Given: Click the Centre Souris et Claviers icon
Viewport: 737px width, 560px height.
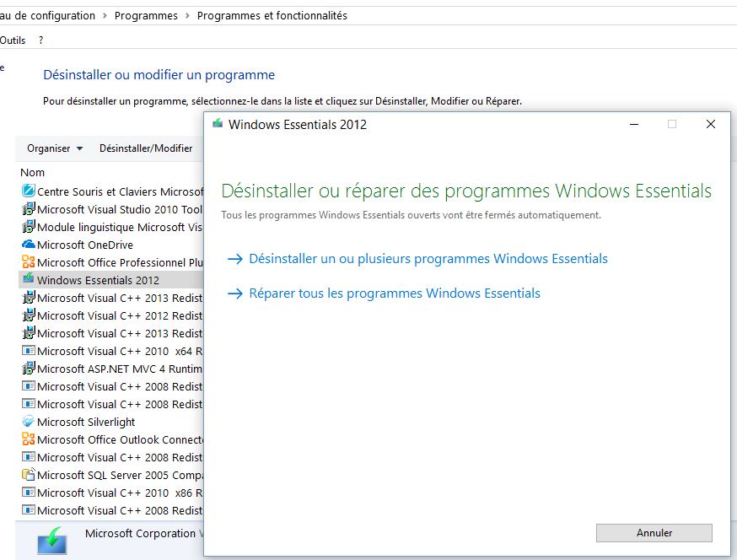Looking at the screenshot, I should point(28,191).
